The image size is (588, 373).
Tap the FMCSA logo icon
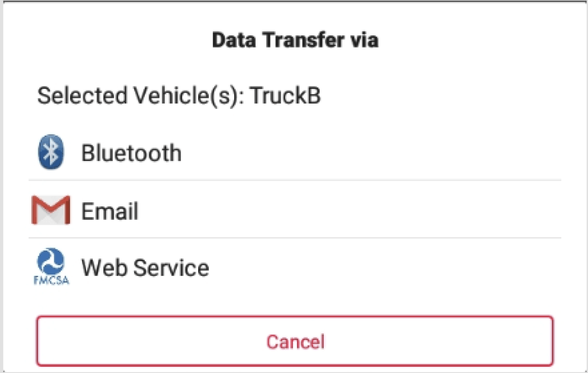click(51, 266)
